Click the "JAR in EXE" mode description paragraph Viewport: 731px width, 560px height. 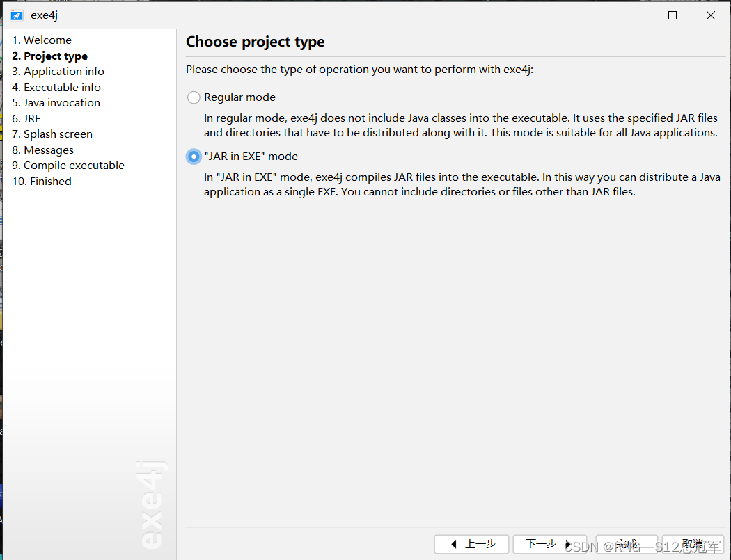coord(462,184)
